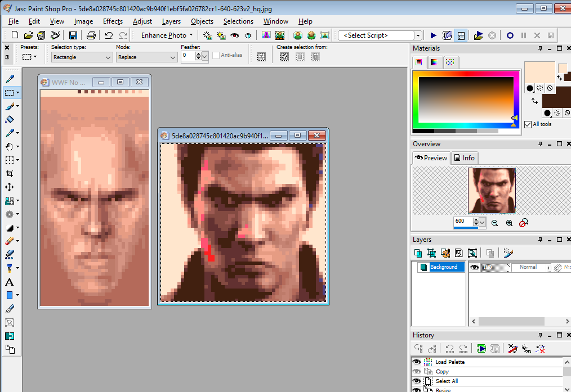Select the Move tool in the toolbox
571x392 pixels.
[10, 187]
